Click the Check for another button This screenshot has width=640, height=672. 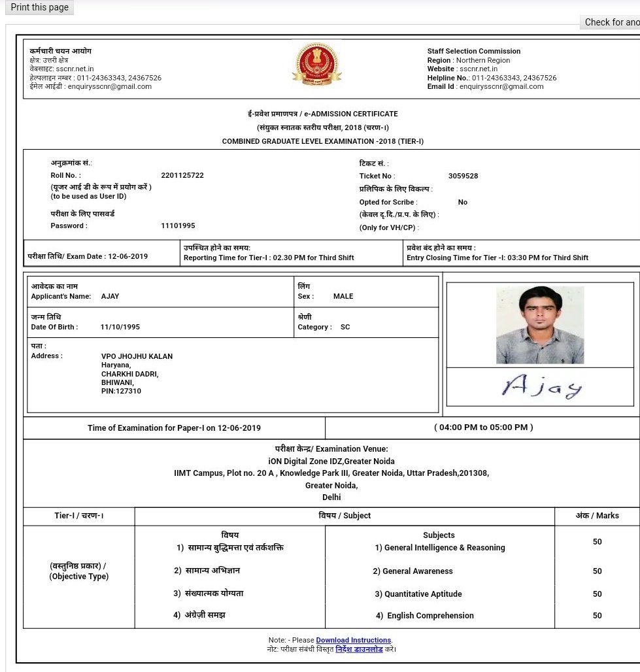tap(610, 22)
